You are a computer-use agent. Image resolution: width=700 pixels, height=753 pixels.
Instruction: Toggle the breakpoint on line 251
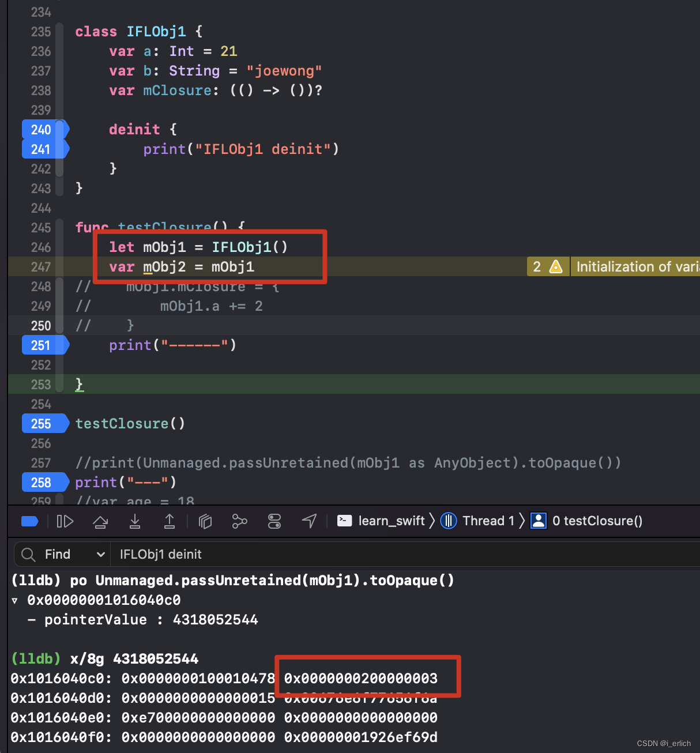click(x=46, y=345)
